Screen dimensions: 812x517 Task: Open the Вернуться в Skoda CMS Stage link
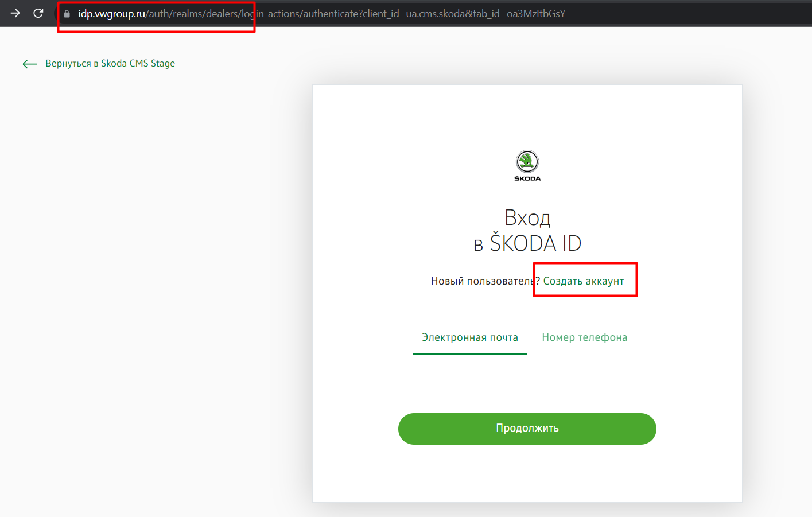pos(110,64)
